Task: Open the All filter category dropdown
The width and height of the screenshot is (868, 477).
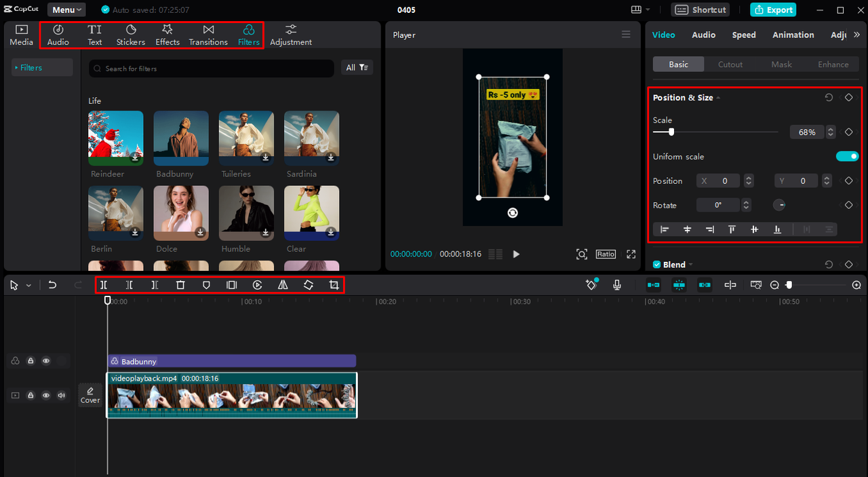Action: point(357,68)
